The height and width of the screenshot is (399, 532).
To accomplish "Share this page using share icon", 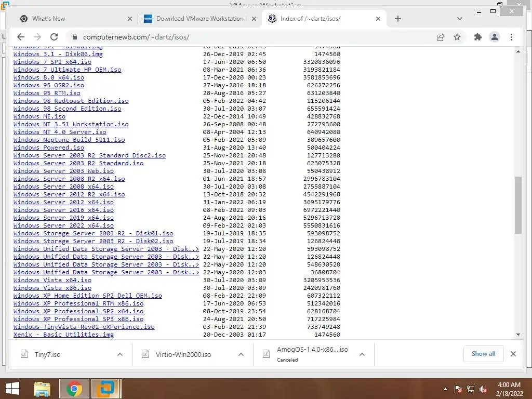I will [x=441, y=37].
